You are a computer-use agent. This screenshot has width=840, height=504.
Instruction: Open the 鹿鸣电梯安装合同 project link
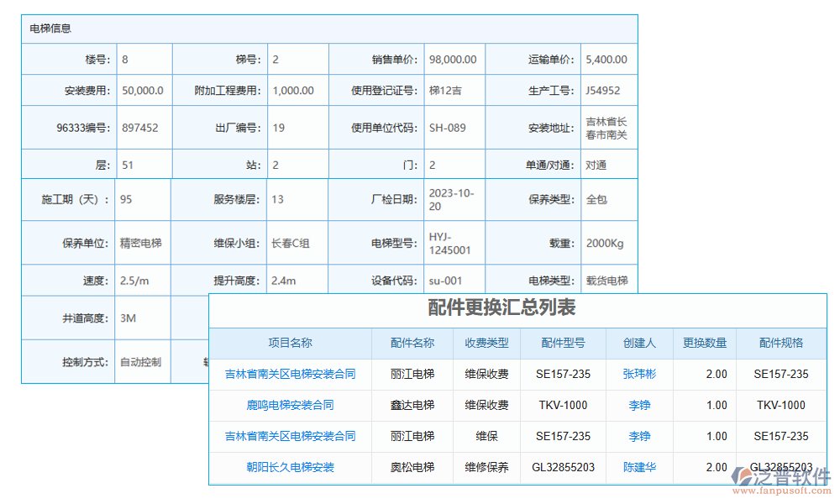(x=290, y=406)
